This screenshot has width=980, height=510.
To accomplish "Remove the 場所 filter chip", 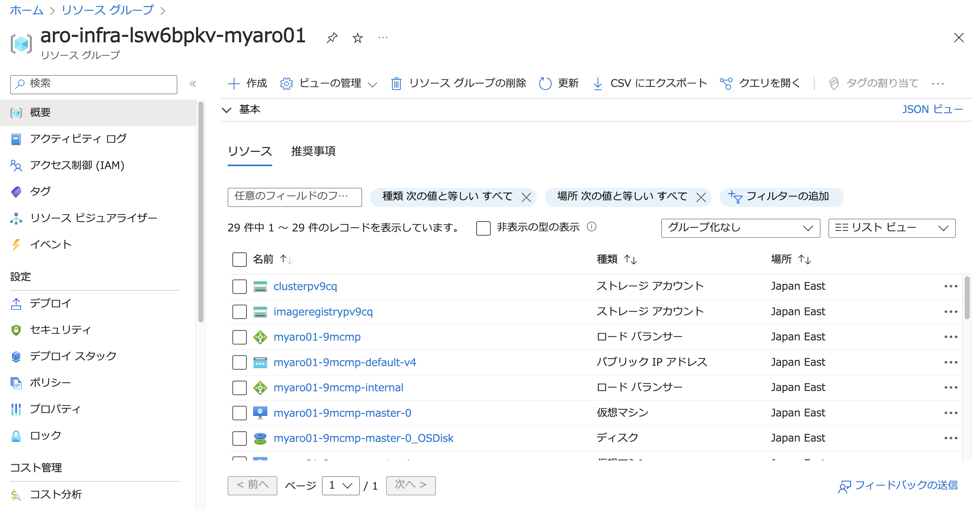I will (x=701, y=197).
